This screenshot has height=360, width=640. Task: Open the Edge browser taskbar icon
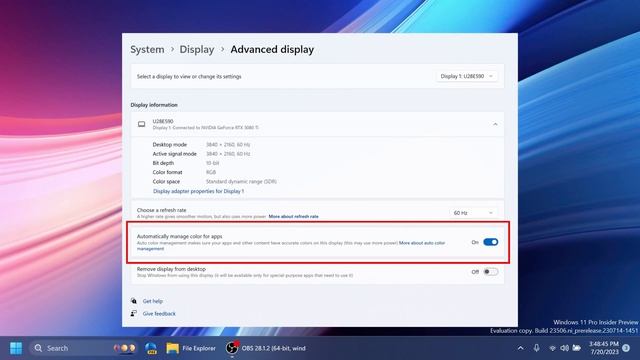tap(151, 348)
